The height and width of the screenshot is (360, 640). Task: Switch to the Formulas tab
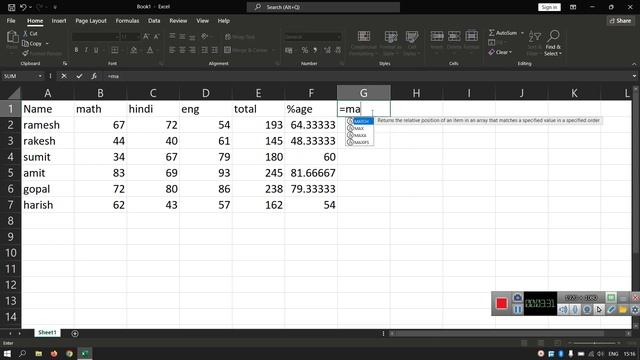click(x=127, y=20)
